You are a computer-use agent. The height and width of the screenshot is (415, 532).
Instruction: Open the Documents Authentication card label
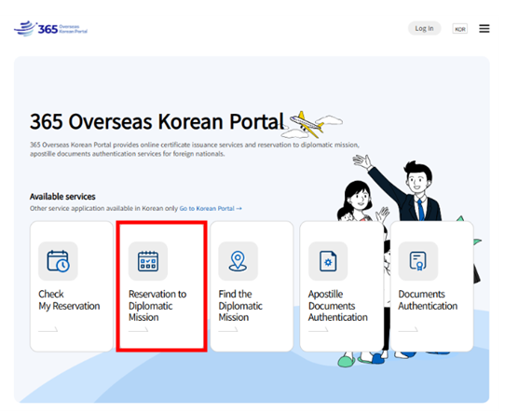(428, 300)
